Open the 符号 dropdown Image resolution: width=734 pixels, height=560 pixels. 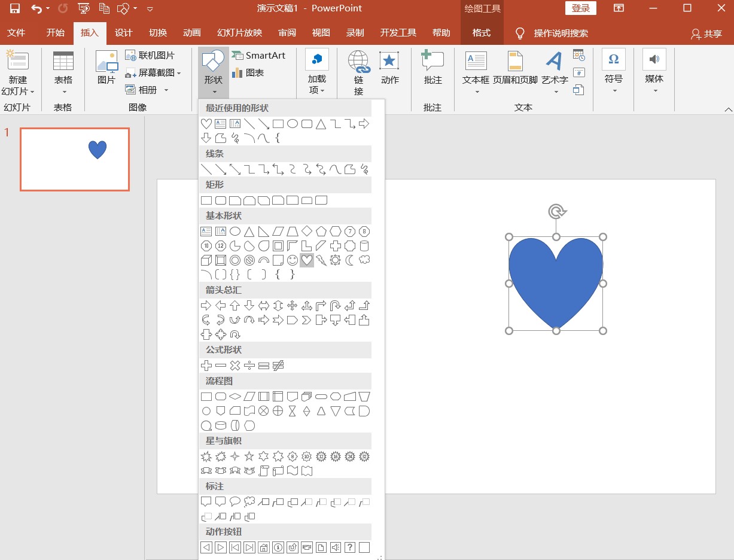coord(614,90)
